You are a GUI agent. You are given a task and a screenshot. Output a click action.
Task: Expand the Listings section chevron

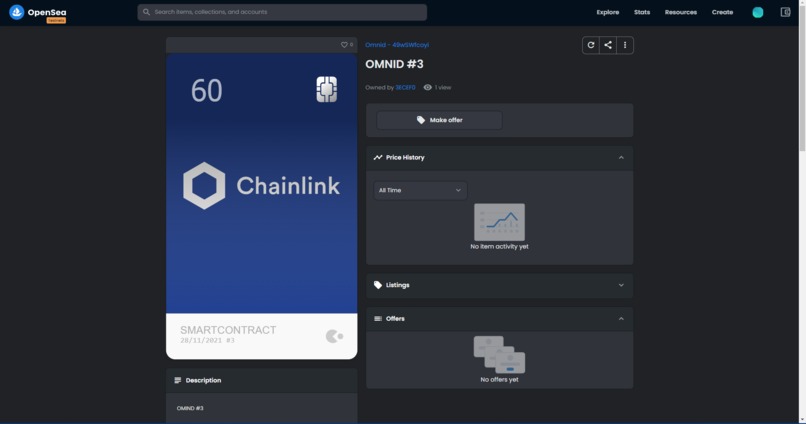[621, 285]
